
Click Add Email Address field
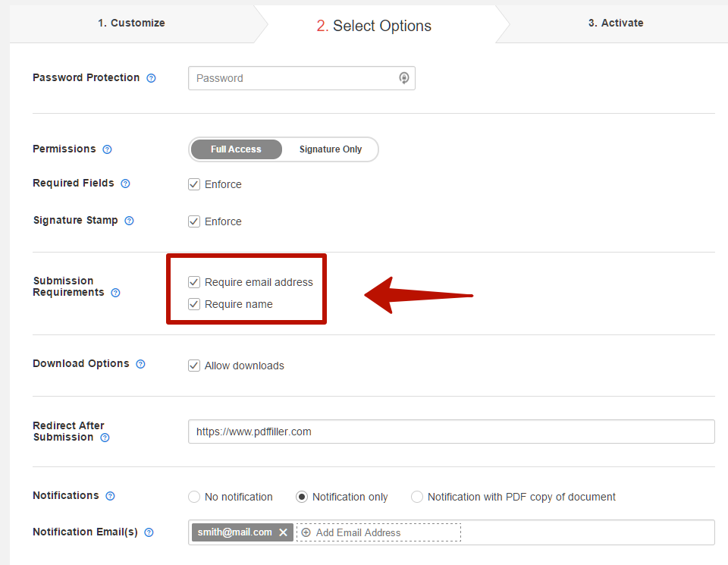[379, 532]
